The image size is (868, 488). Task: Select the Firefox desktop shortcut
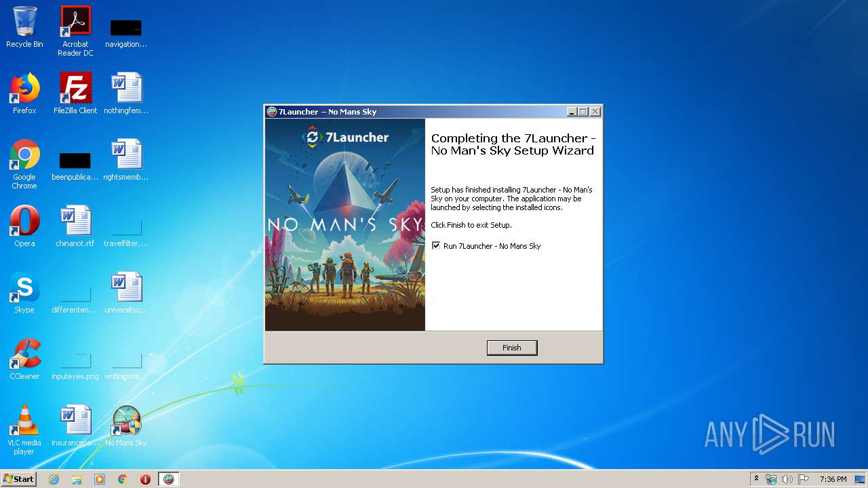pyautogui.click(x=24, y=94)
